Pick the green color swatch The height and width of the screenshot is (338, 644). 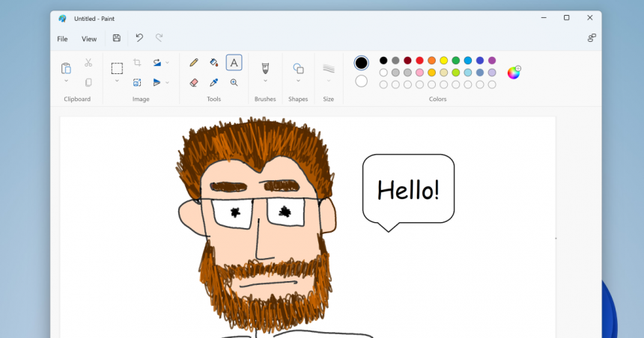[456, 61]
